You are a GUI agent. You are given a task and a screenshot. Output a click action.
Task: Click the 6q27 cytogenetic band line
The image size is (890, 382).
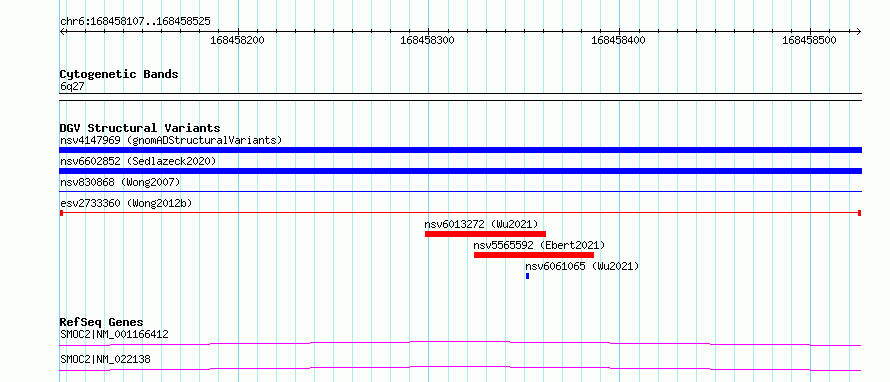[x=460, y=97]
